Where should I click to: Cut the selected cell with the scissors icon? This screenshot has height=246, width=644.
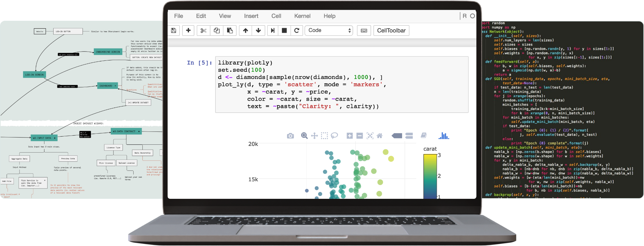(x=204, y=31)
